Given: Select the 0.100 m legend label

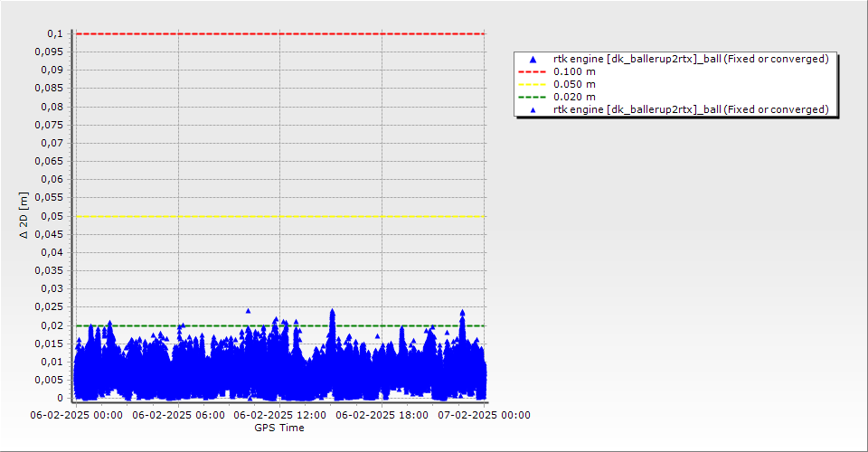Looking at the screenshot, I should 574,71.
